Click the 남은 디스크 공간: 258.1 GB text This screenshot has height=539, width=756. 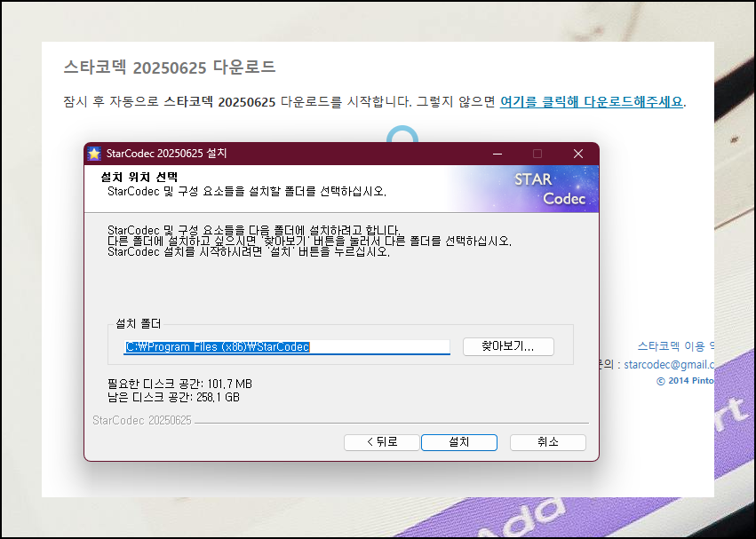[173, 397]
